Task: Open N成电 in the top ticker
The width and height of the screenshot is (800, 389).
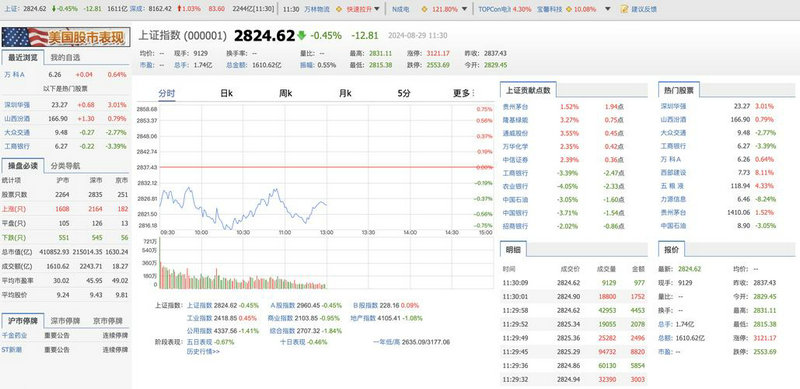Action: [401, 9]
